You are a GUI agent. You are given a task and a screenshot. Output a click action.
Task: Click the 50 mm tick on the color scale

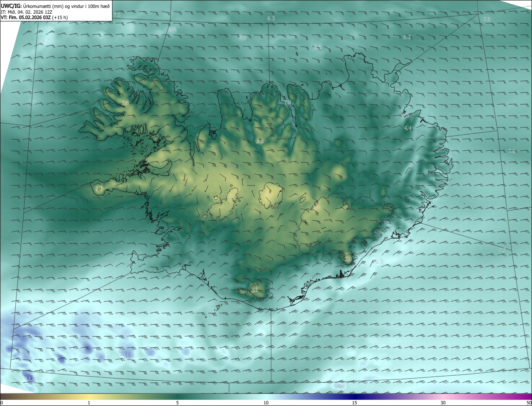[x=529, y=403]
